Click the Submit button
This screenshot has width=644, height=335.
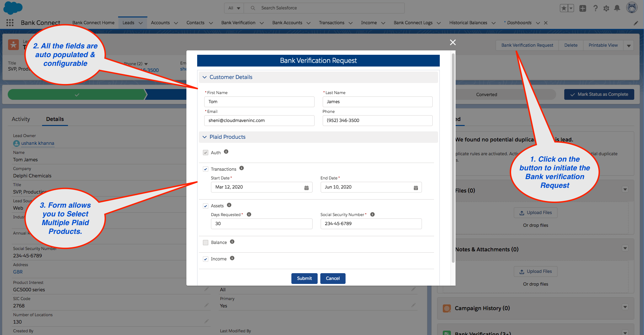304,278
